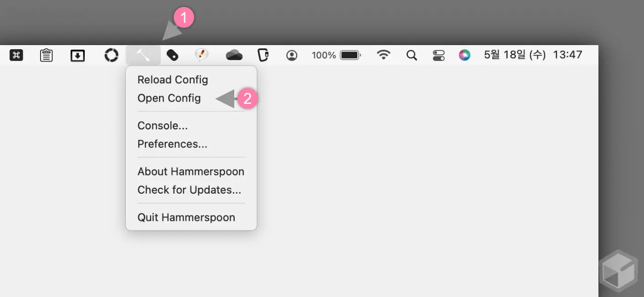Choose Preferences in the Hammerspoon menu

172,144
